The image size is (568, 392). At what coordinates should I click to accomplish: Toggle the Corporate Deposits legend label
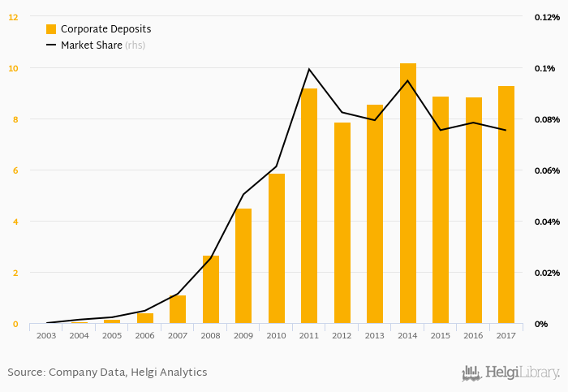click(105, 29)
